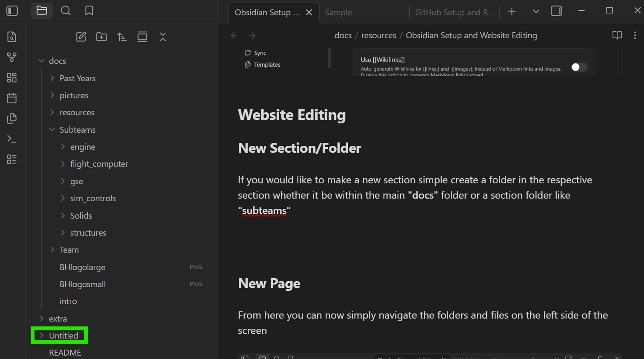The height and width of the screenshot is (359, 644).
Task: Open the command palette ribbon icon
Action: point(12,139)
